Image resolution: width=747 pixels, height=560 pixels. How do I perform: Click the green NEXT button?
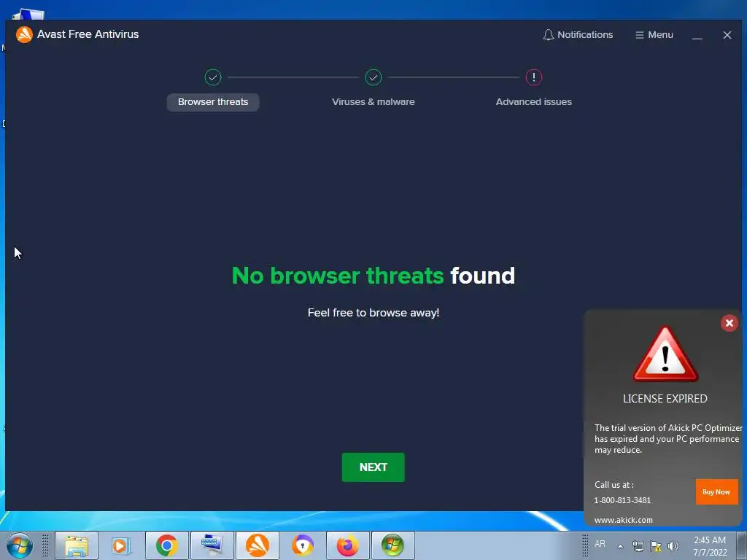click(x=373, y=467)
